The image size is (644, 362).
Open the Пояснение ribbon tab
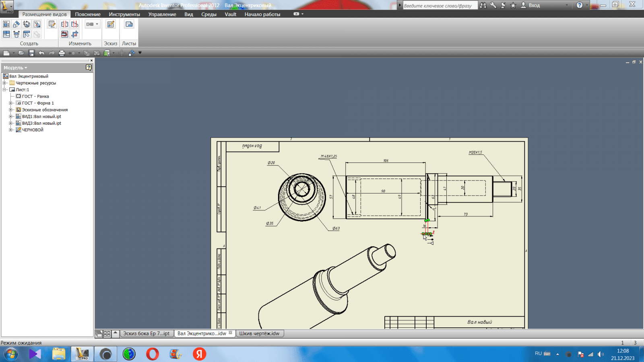point(88,14)
